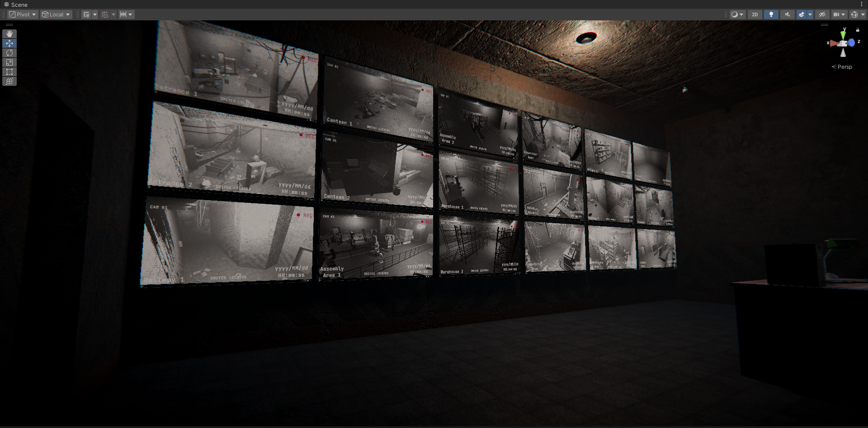Select the Move tool
The width and height of the screenshot is (868, 428).
click(x=9, y=43)
